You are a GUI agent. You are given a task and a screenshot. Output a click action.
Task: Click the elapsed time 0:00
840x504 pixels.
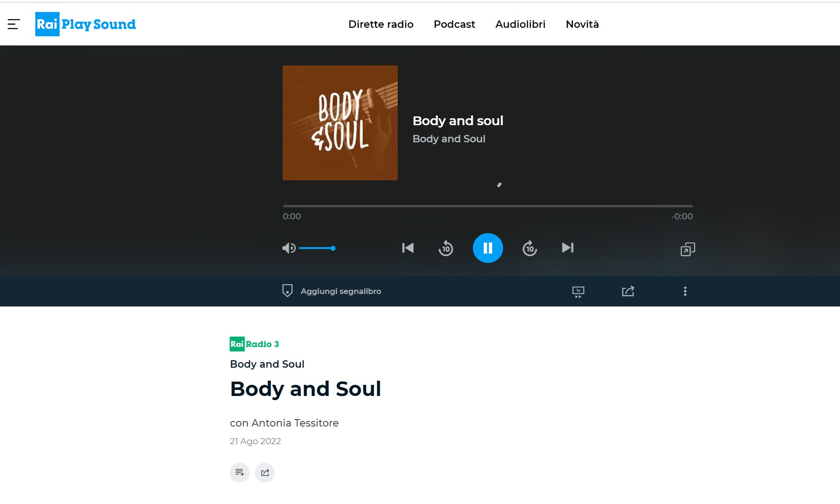tap(292, 217)
